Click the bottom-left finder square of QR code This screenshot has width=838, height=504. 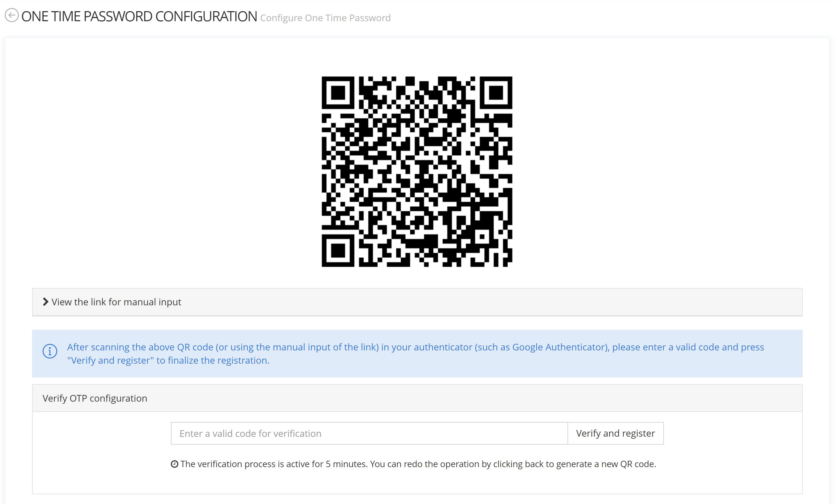pyautogui.click(x=338, y=251)
